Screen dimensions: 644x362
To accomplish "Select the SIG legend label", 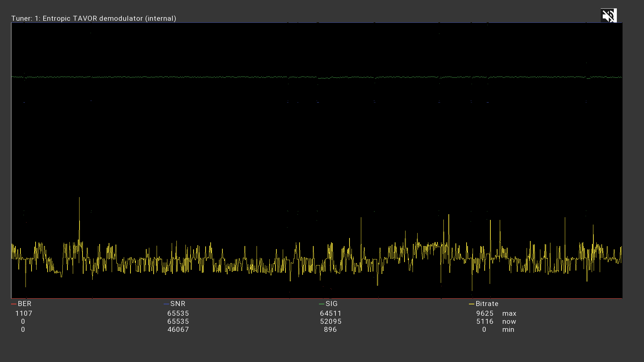I will coord(331,304).
